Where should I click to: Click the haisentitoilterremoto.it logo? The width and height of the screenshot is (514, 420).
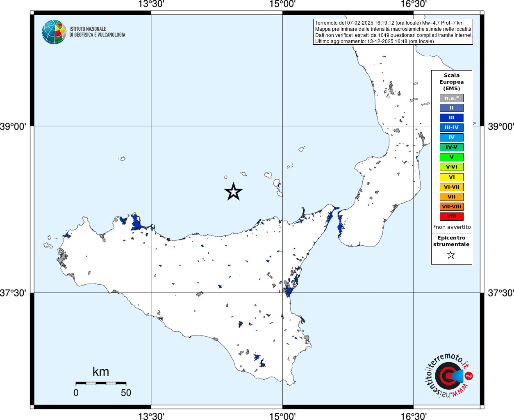click(448, 376)
